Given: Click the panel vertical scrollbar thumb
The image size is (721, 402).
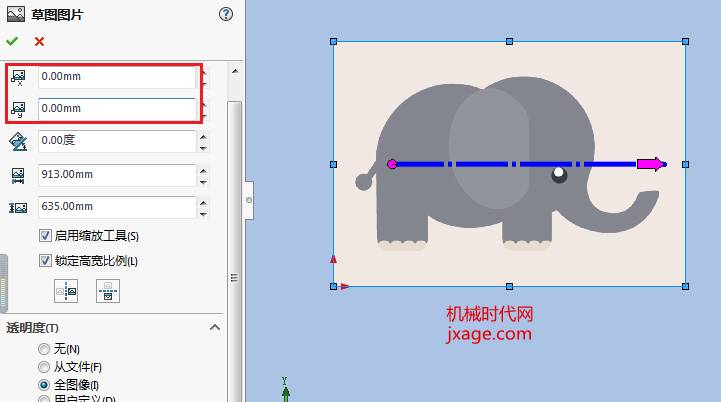Looking at the screenshot, I should point(235,251).
